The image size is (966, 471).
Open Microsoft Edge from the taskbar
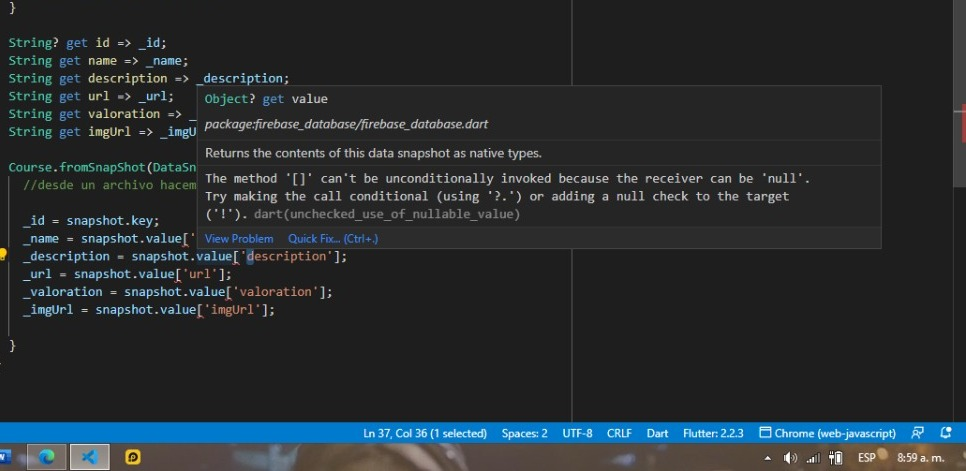47,457
